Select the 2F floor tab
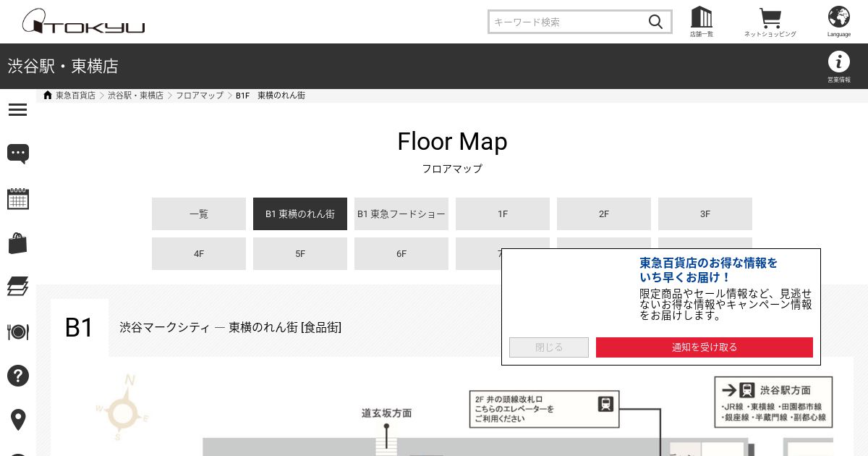The image size is (868, 456). point(604,214)
